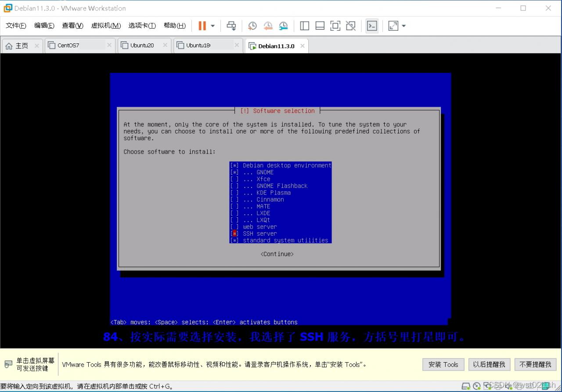Close the CentOS7 tab
The width and height of the screenshot is (562, 392).
pos(109,45)
